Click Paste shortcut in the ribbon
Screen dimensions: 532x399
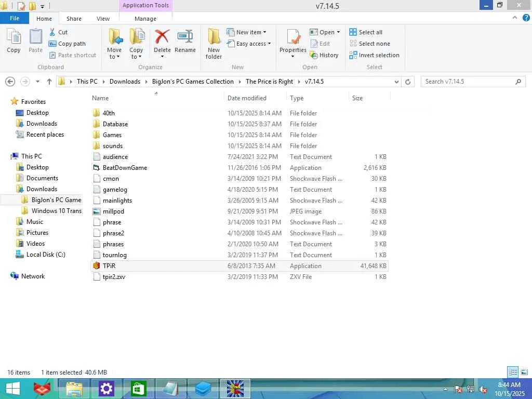73,55
